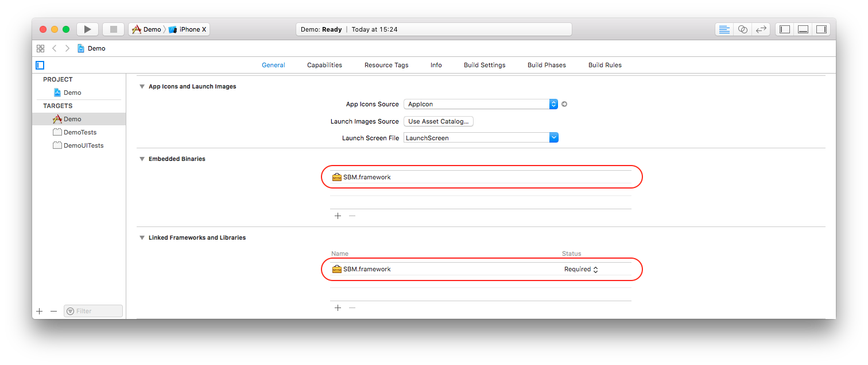Open the Info tab

pos(436,65)
